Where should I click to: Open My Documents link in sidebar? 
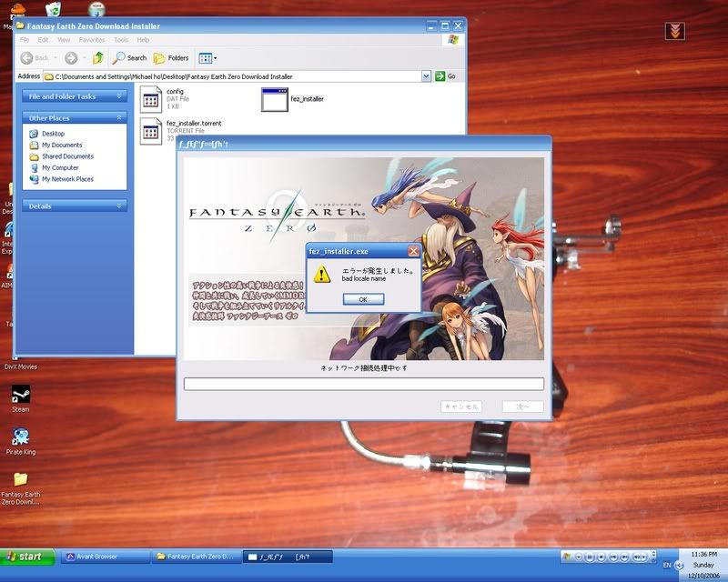pos(61,145)
